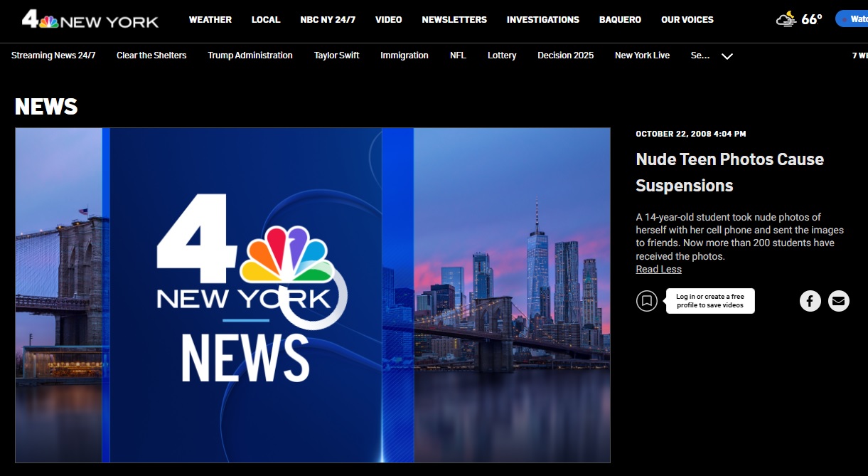Open Clear the Shelters link
The width and height of the screenshot is (868, 476).
pyautogui.click(x=151, y=55)
